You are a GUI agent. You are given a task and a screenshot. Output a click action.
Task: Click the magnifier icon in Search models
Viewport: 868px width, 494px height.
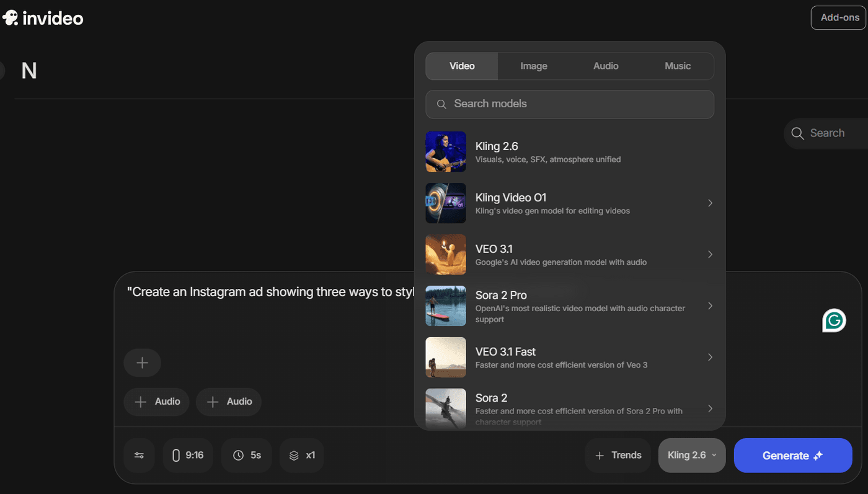coord(441,104)
